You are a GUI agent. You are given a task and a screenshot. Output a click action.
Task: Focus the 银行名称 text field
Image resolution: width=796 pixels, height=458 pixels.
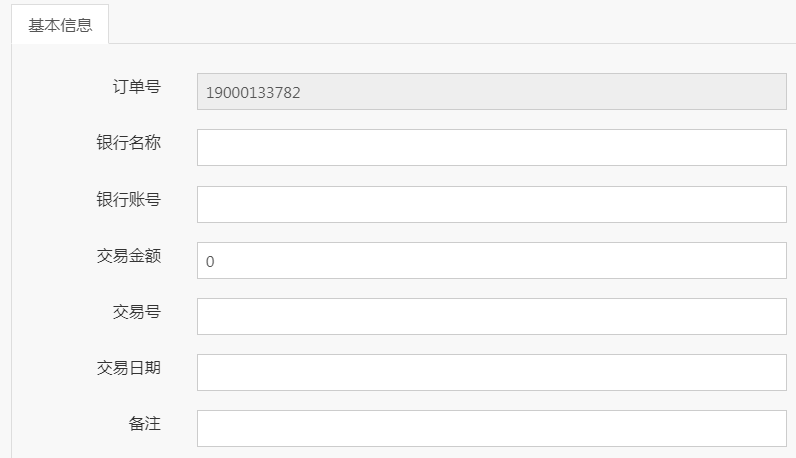click(x=492, y=147)
